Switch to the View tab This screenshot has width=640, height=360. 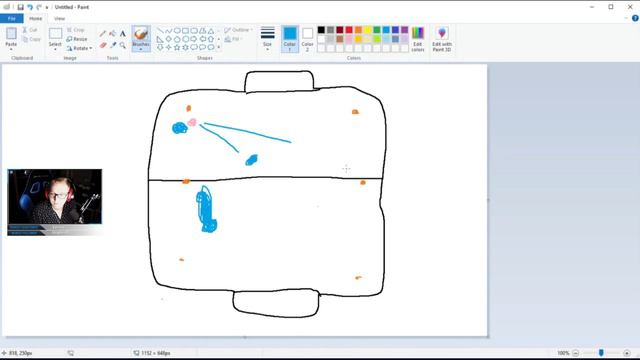[x=60, y=18]
